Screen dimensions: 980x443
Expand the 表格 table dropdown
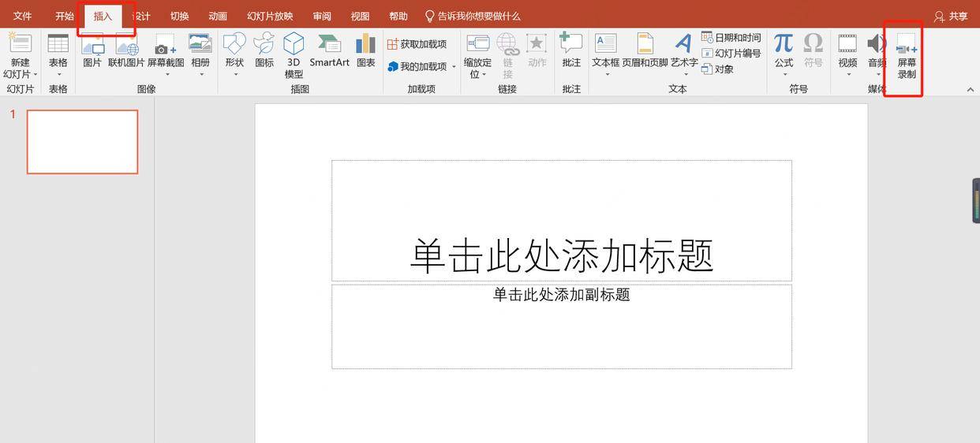coord(58,74)
